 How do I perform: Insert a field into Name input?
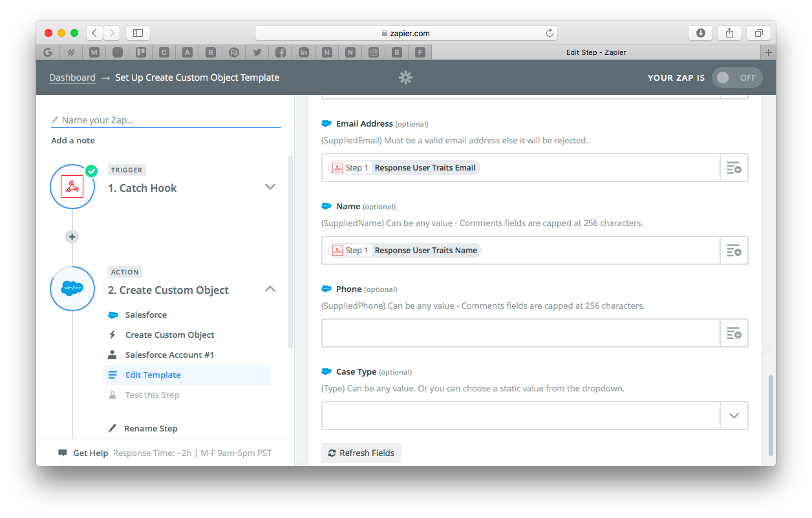[734, 251]
